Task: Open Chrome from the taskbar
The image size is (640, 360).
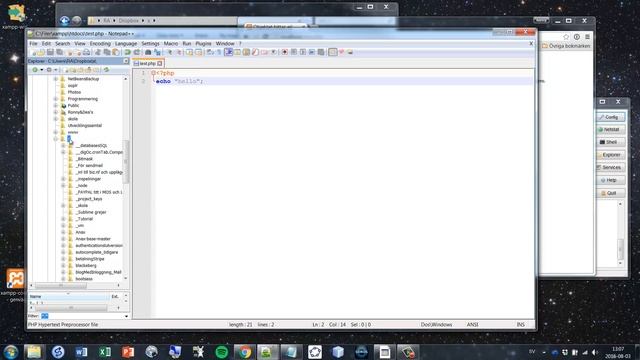Action: click(245, 352)
